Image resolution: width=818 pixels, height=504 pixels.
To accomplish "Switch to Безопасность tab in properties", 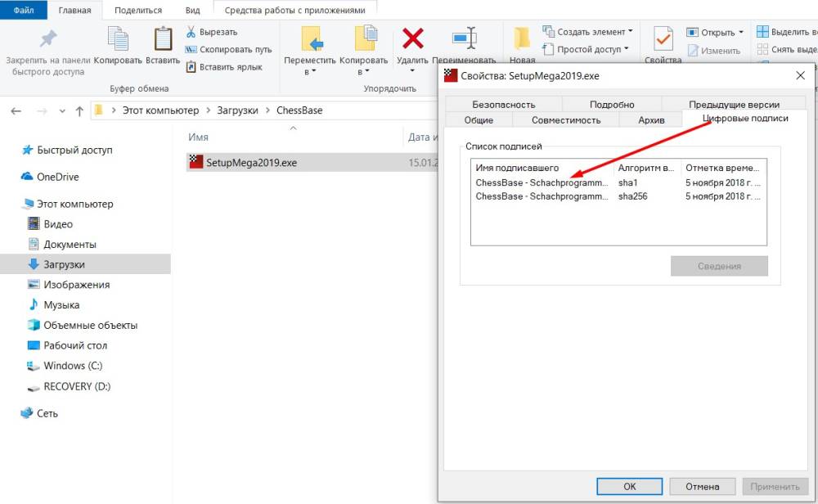I will click(x=503, y=105).
